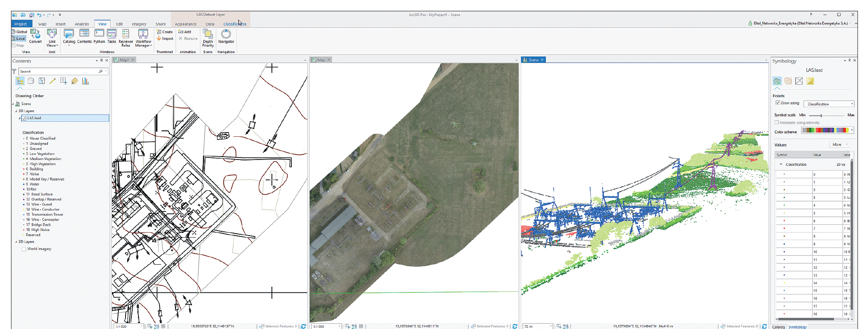Activate the Map1 view tab
Viewport: 868px width, 329px height.
click(x=124, y=60)
